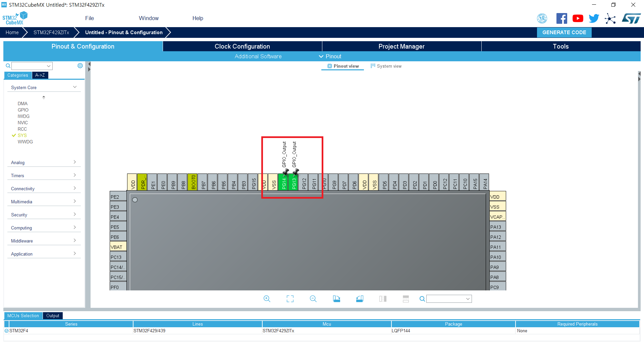The height and width of the screenshot is (345, 644).
Task: Click the STM32F429ZITx breadcrumb
Action: 51,32
